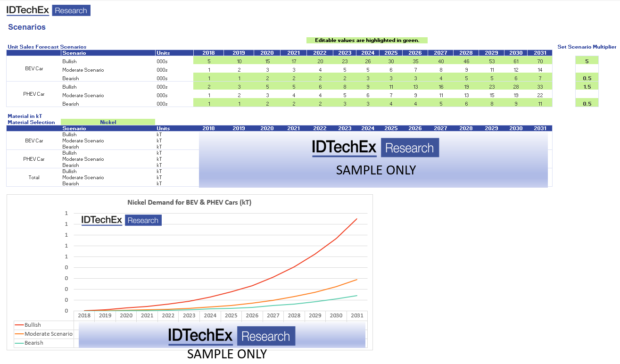Select the Total row label in Material table
The image size is (620, 364).
[x=34, y=177]
